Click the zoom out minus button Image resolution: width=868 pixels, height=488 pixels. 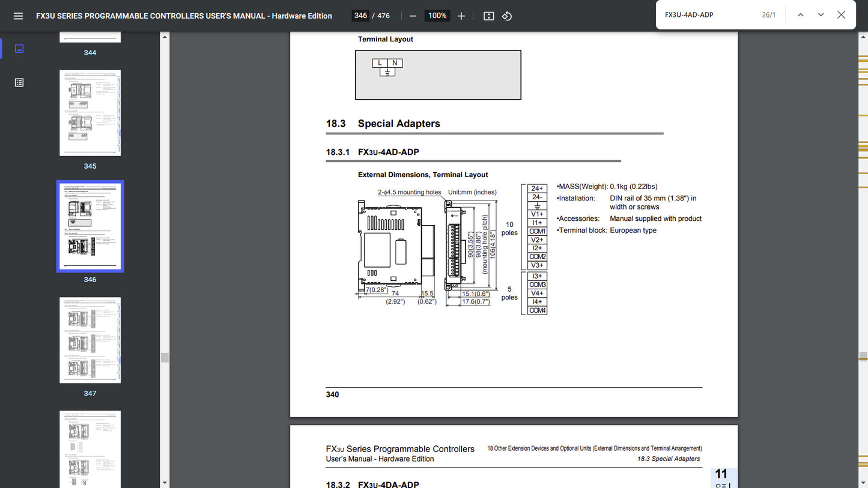coord(413,16)
